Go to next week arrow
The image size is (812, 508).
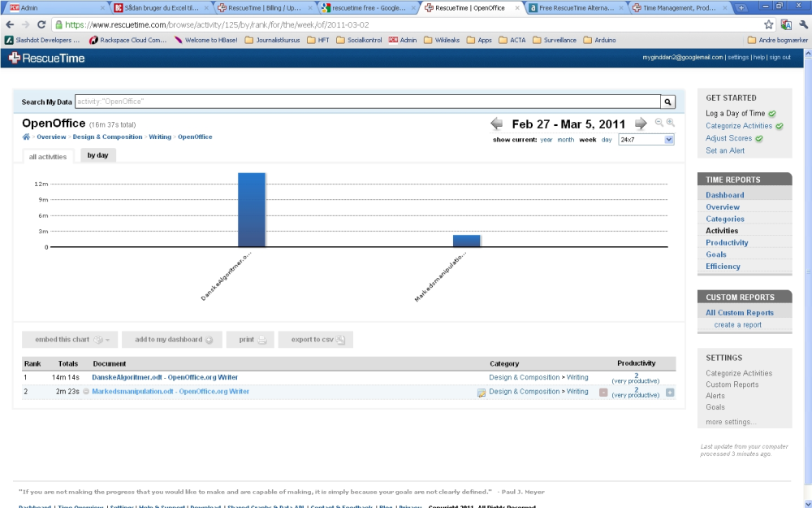(641, 124)
